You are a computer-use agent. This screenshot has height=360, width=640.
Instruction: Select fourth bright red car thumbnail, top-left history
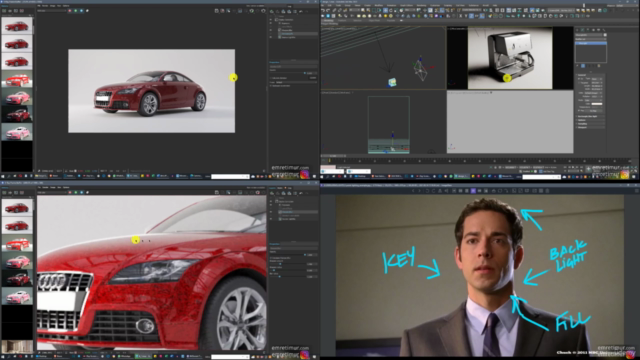point(17,79)
